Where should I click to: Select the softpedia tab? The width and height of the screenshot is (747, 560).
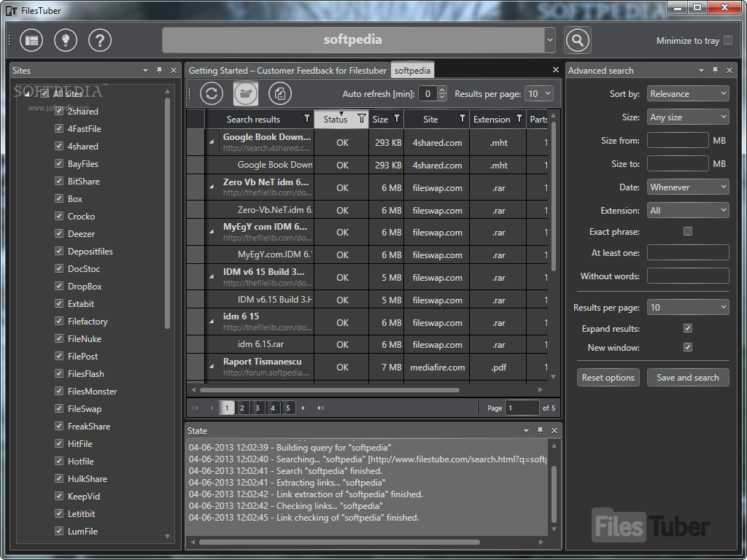pyautogui.click(x=413, y=71)
